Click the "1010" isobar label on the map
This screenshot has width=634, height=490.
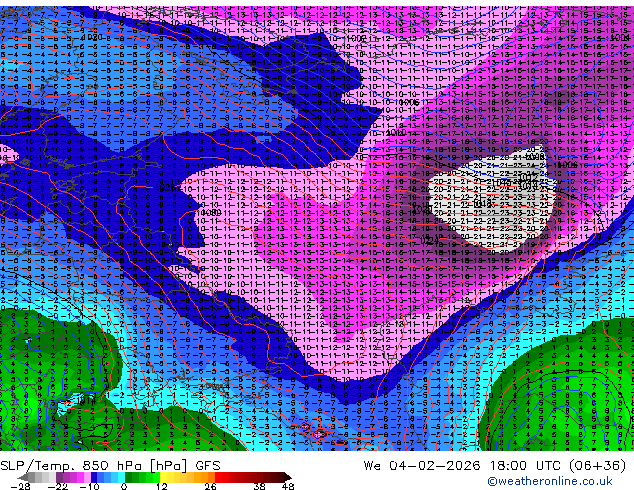click(396, 133)
